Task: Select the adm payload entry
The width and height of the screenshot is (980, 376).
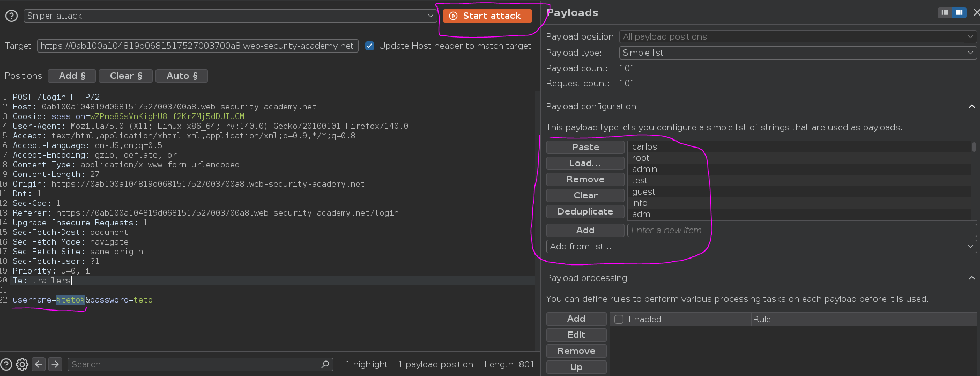Action: coord(799,214)
